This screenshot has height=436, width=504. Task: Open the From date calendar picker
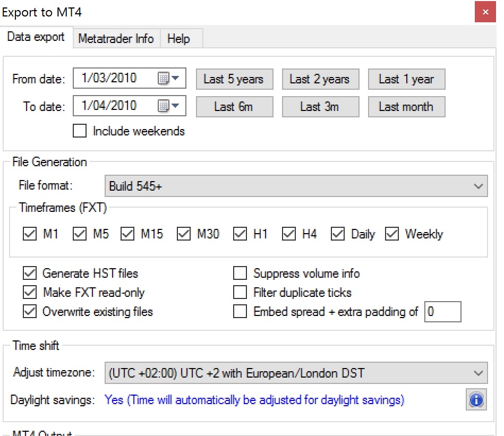(168, 78)
